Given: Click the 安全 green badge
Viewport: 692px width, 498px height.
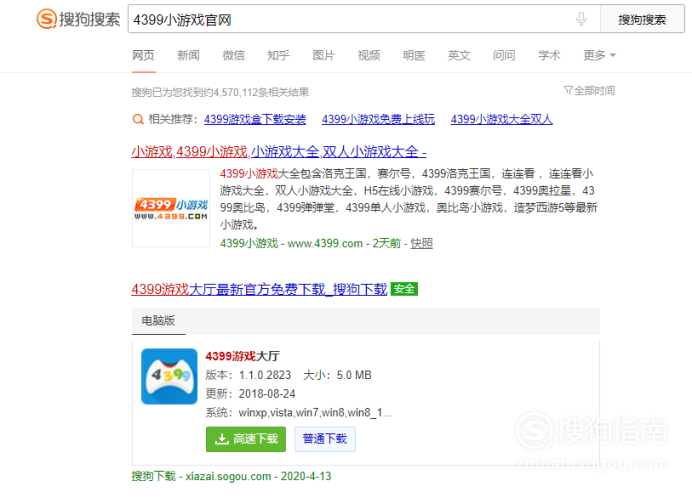Looking at the screenshot, I should [404, 289].
